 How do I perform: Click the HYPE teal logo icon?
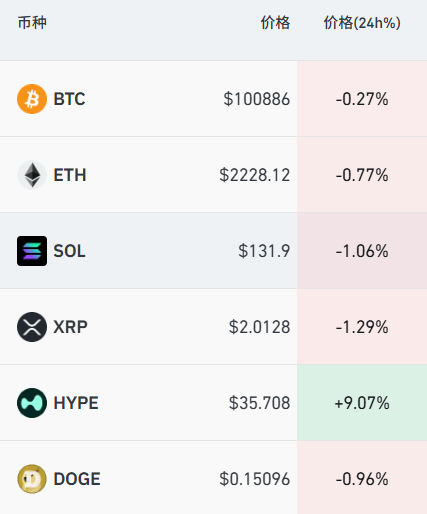coord(32,403)
